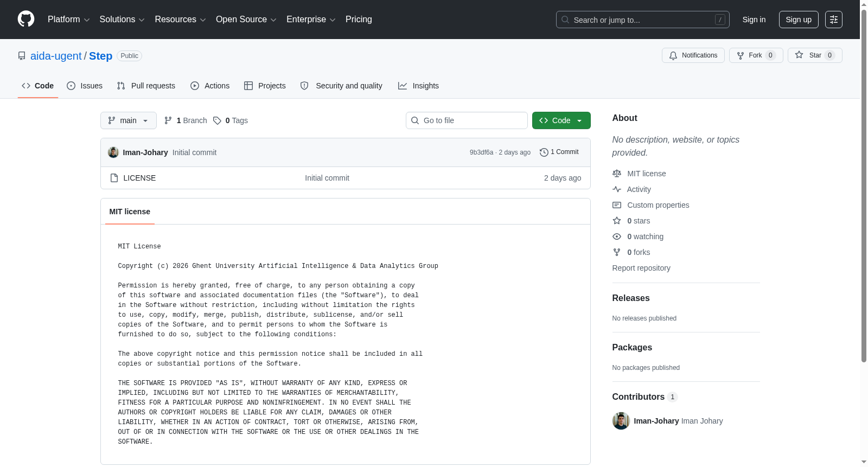Screen dimensions: 868x467
Task: Click the fork icon beside 0 forks
Action: click(x=617, y=252)
